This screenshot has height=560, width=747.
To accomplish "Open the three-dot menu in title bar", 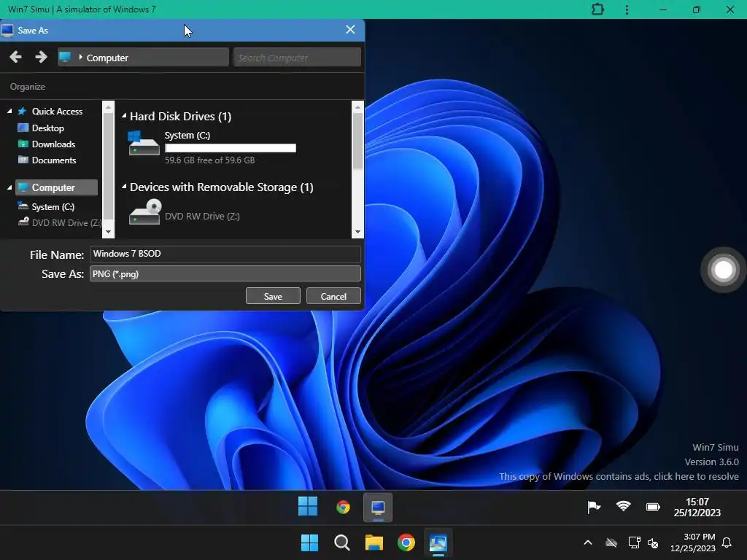I will (627, 9).
